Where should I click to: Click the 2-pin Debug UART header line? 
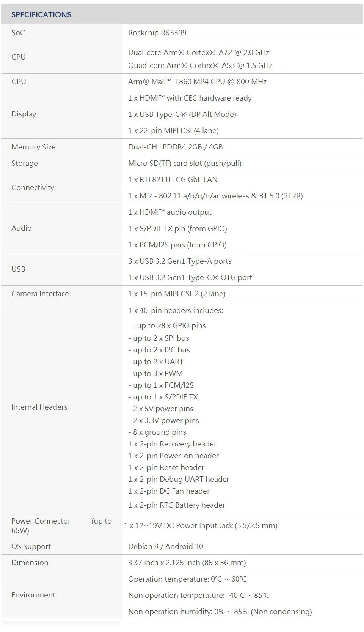179,479
